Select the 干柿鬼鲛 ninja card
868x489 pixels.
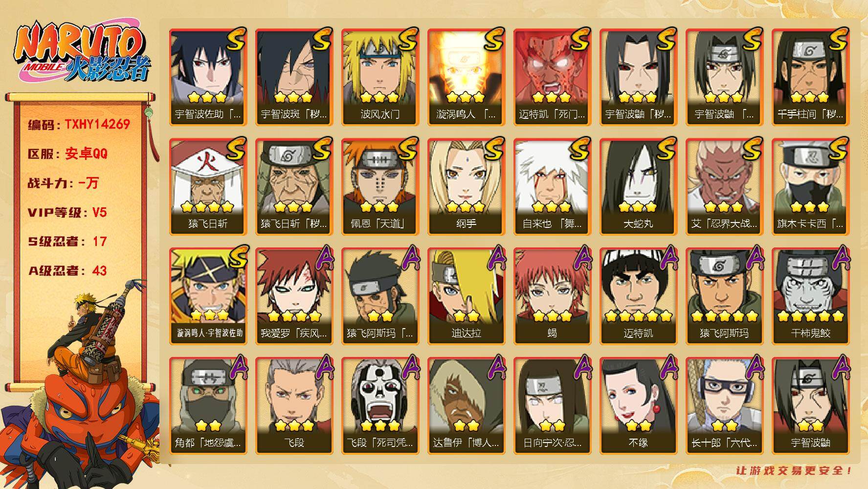[x=810, y=296]
